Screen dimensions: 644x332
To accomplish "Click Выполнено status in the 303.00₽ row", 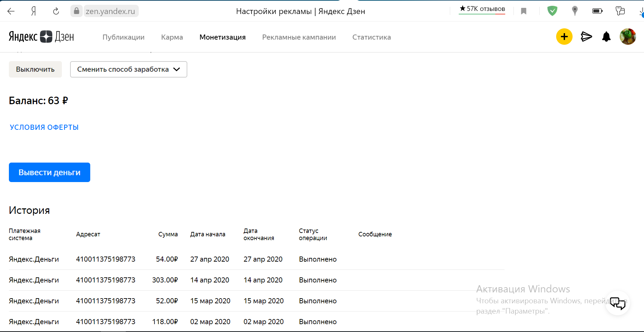I will tap(318, 280).
